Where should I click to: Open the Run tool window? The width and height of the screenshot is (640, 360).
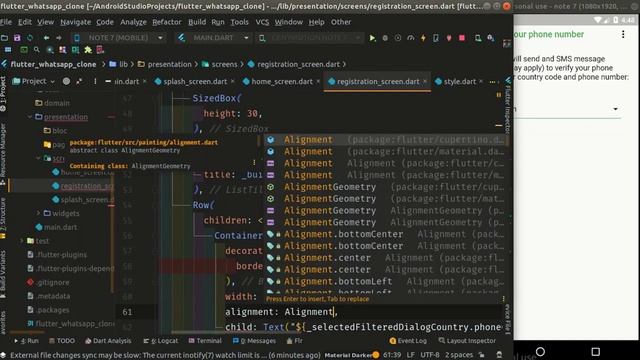[27, 341]
